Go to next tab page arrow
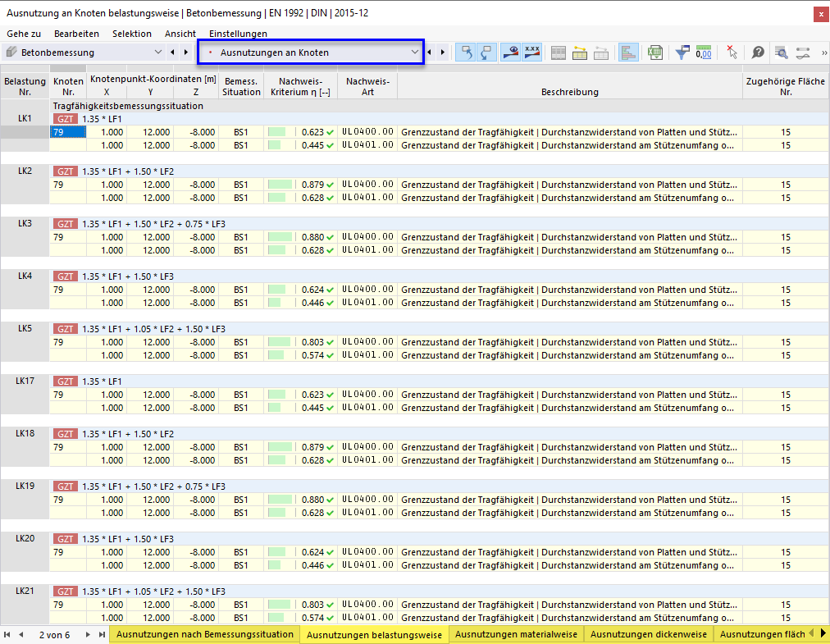 click(88, 634)
